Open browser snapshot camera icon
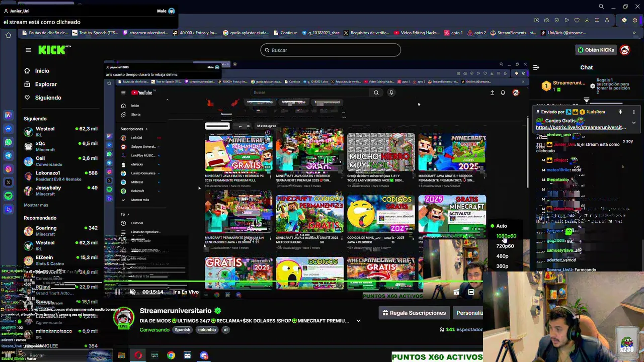 point(547,20)
